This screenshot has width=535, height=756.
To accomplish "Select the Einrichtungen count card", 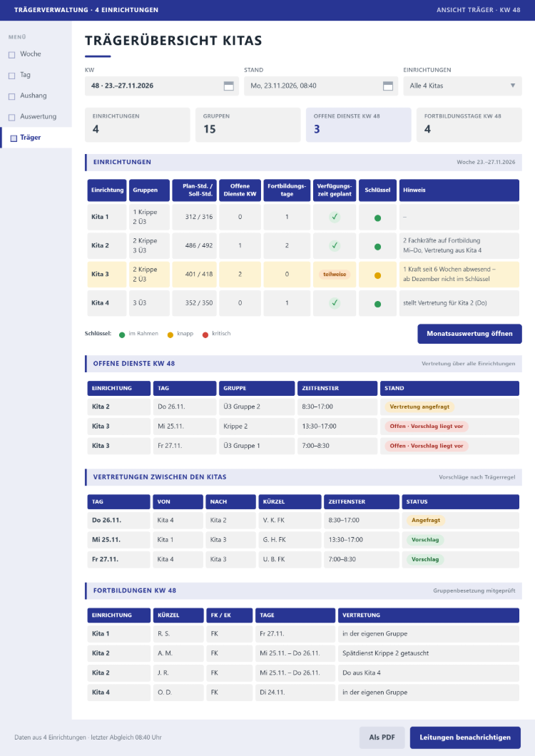I will pyautogui.click(x=138, y=125).
